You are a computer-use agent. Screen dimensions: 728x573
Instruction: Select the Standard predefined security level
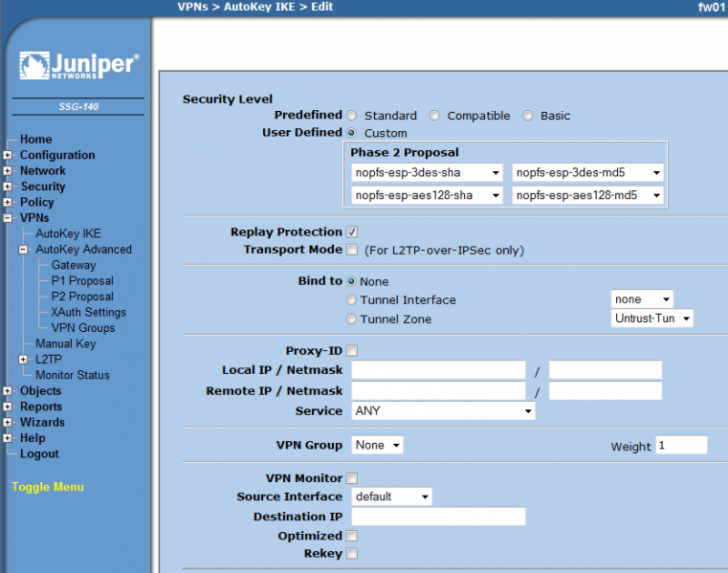(x=351, y=116)
